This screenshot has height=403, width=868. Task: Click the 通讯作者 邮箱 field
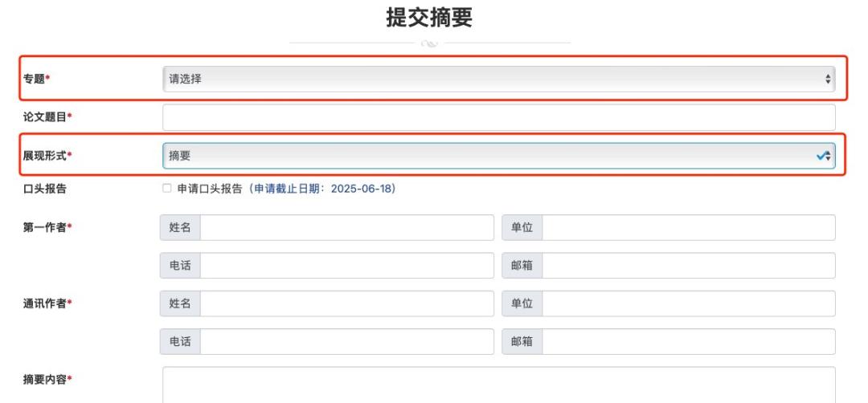click(x=688, y=341)
